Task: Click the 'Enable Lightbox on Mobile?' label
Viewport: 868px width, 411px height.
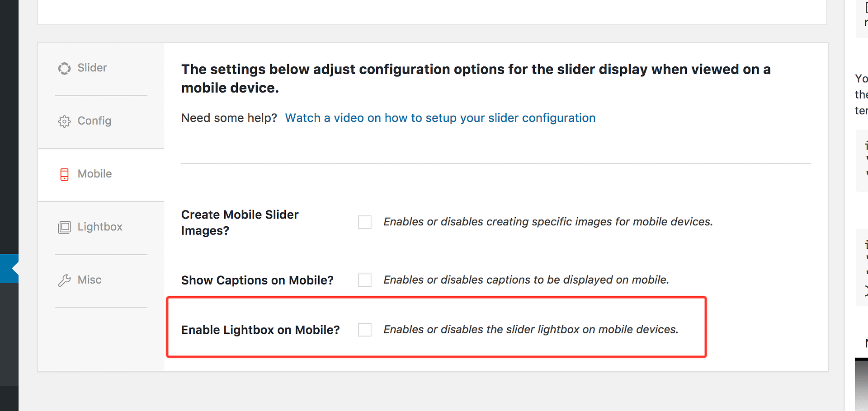Action: (260, 330)
